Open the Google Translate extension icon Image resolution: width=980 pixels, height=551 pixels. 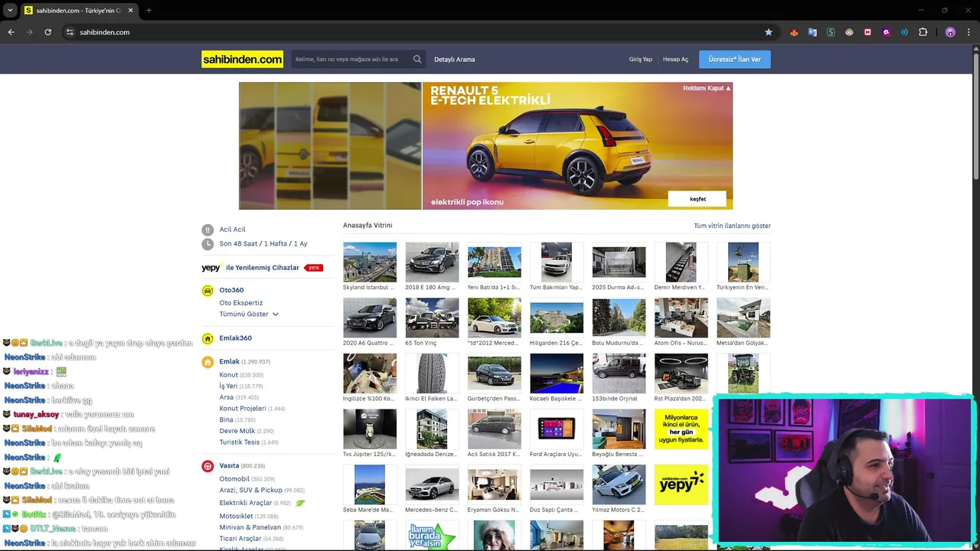(x=812, y=32)
